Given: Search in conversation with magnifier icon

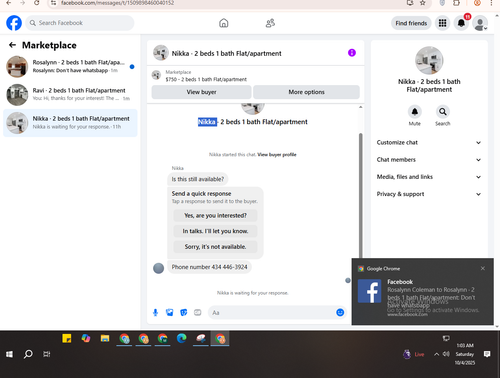Looking at the screenshot, I should tap(443, 112).
